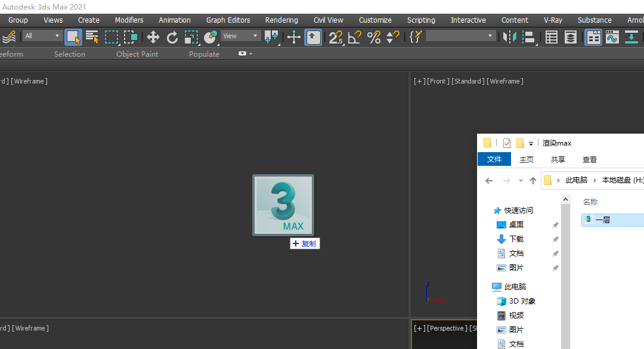This screenshot has height=349, width=644.
Task: Click the Properties icon in Explorer title bar
Action: pyautogui.click(x=507, y=143)
